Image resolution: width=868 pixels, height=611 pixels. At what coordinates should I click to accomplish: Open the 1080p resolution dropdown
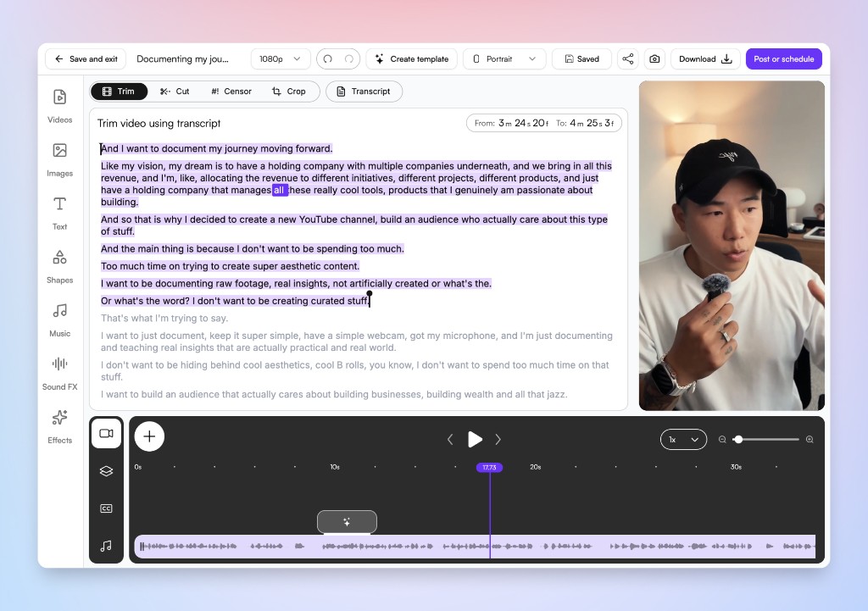click(280, 58)
